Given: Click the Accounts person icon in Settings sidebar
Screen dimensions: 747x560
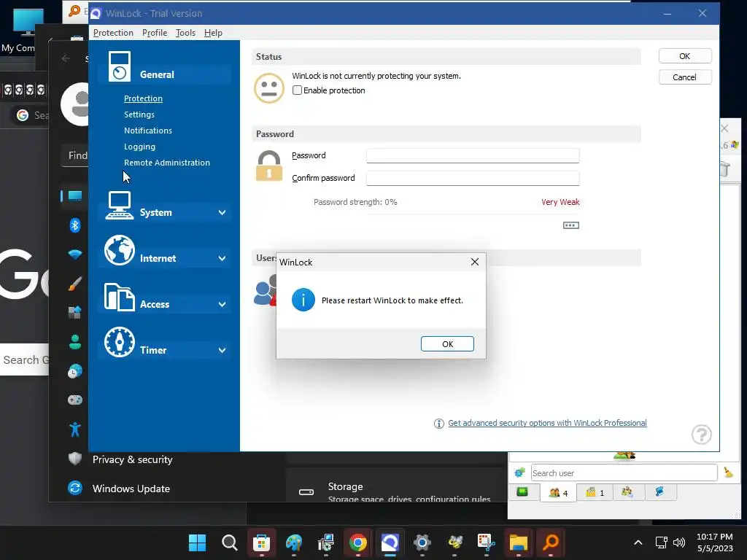Looking at the screenshot, I should tap(75, 341).
